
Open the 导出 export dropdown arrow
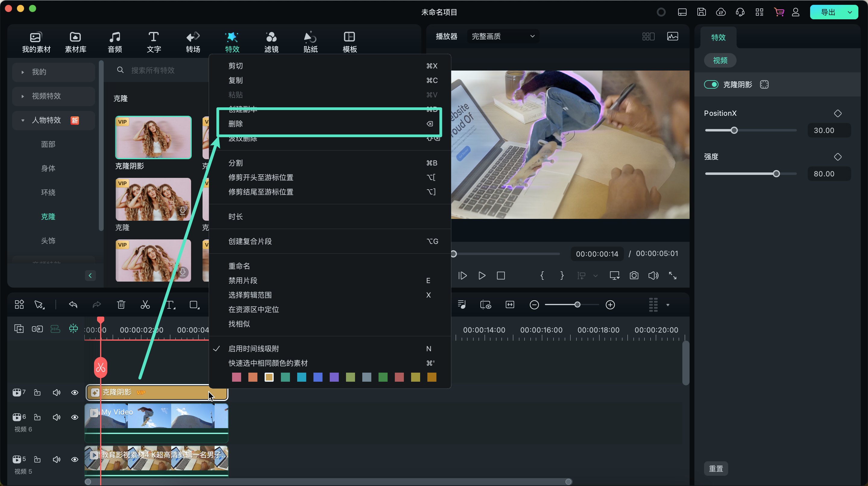(x=850, y=12)
